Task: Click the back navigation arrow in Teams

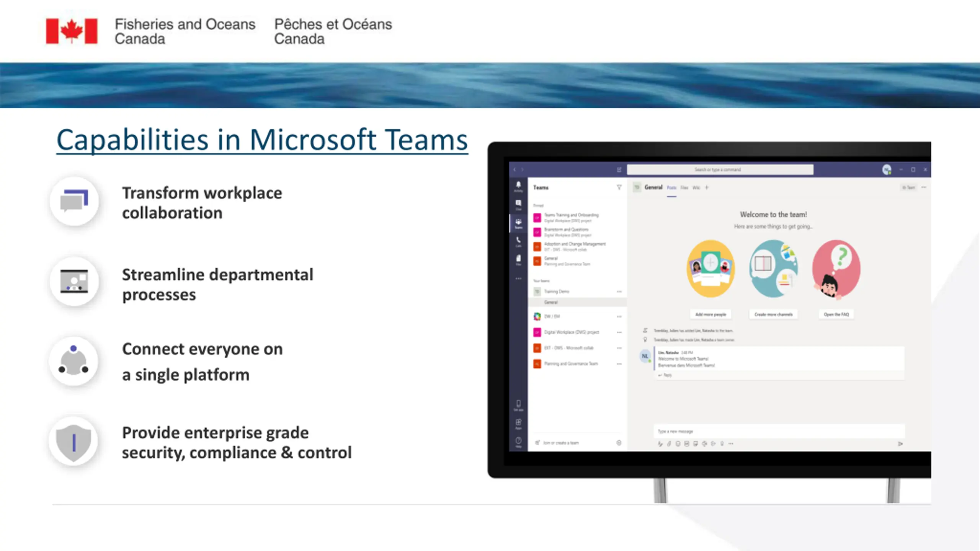Action: [514, 170]
